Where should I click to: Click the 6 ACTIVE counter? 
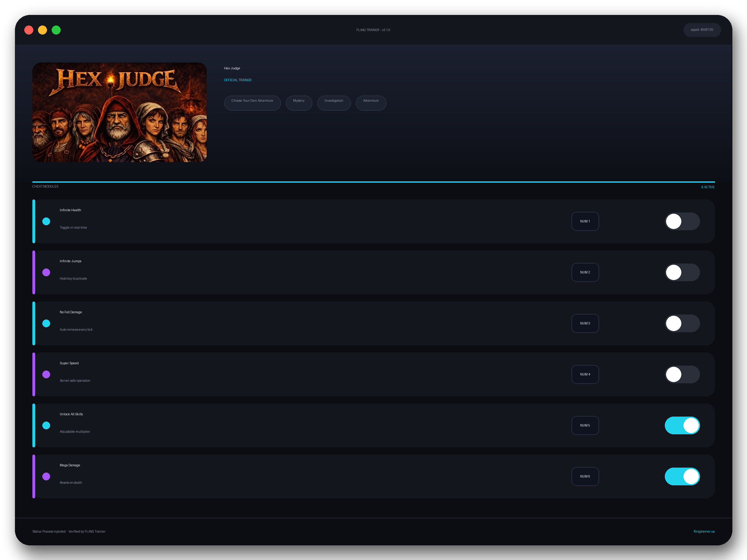tap(708, 187)
